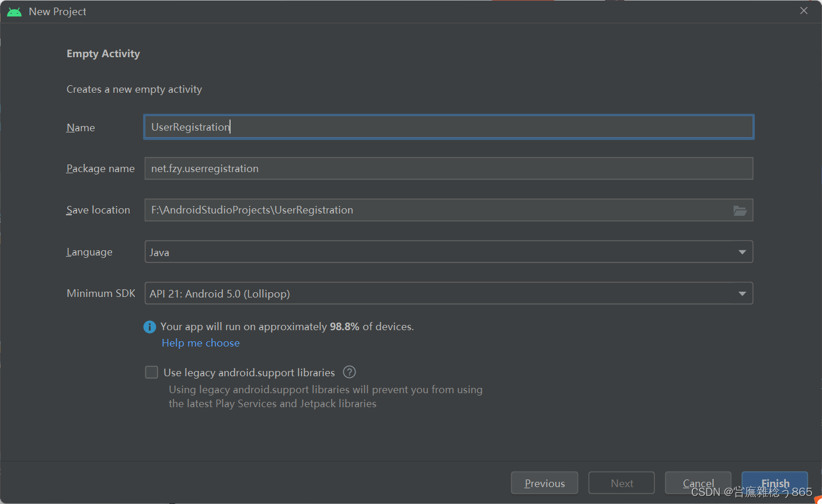Click the New Project window title

coord(58,12)
